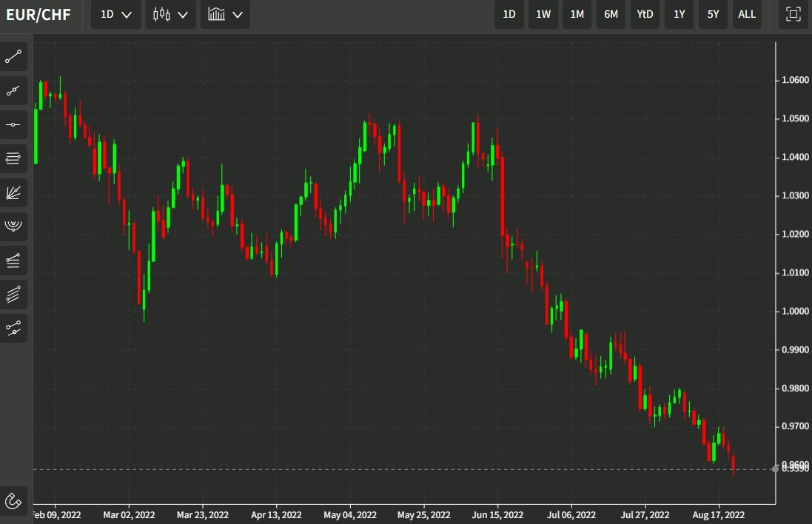Viewport: 812px width, 524px height.
Task: Set range to 1M
Action: coord(577,14)
